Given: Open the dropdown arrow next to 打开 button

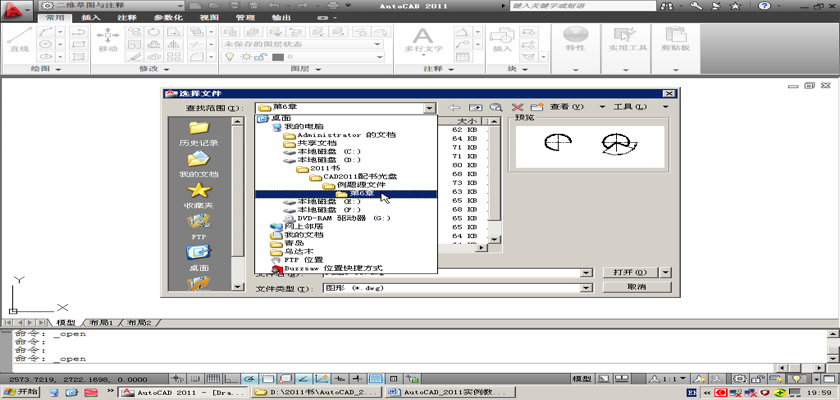Looking at the screenshot, I should pyautogui.click(x=666, y=272).
